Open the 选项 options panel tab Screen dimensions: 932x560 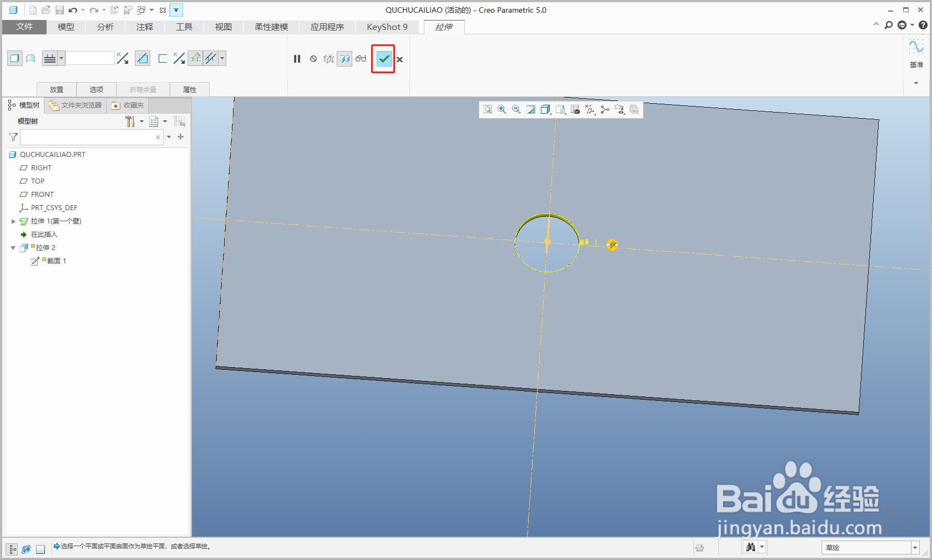(x=97, y=89)
